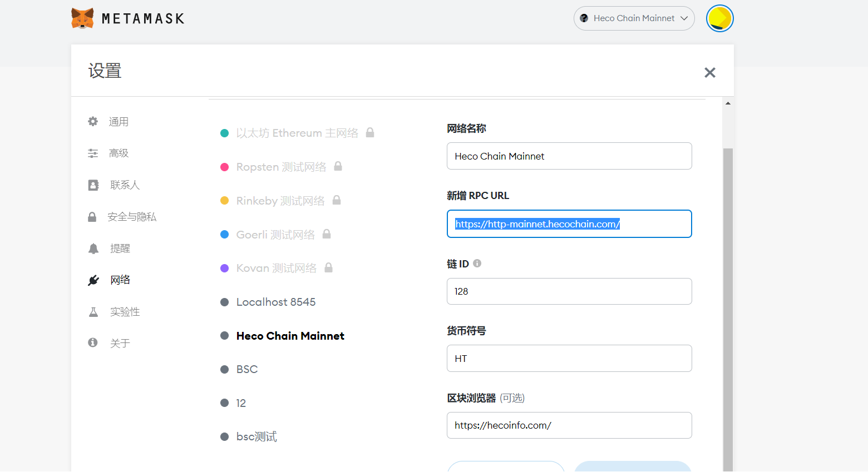Select the bsc测试 network
This screenshot has width=868, height=472.
257,437
